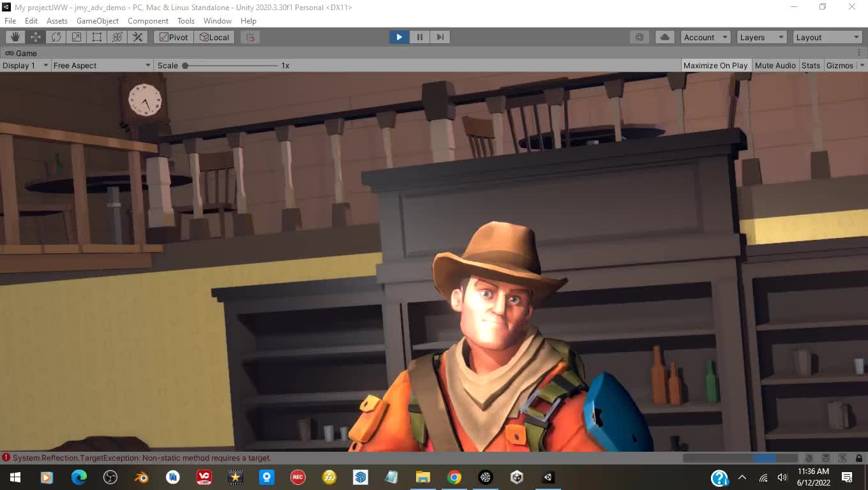Open the Help menu
The height and width of the screenshot is (490, 868).
(x=248, y=20)
